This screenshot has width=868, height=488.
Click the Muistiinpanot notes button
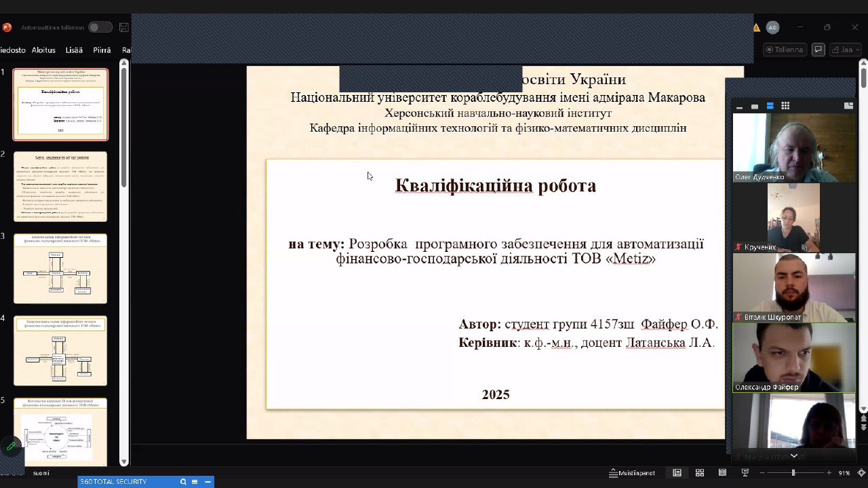[633, 472]
